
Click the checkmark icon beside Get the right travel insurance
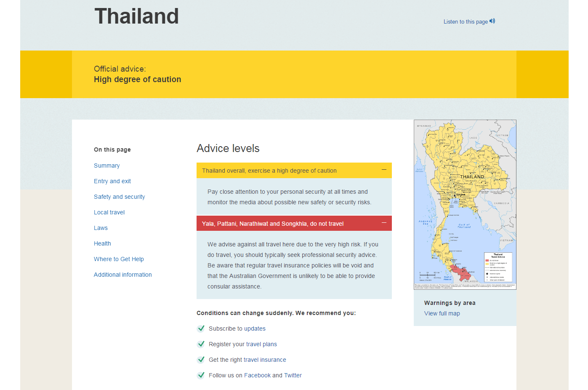pos(201,360)
